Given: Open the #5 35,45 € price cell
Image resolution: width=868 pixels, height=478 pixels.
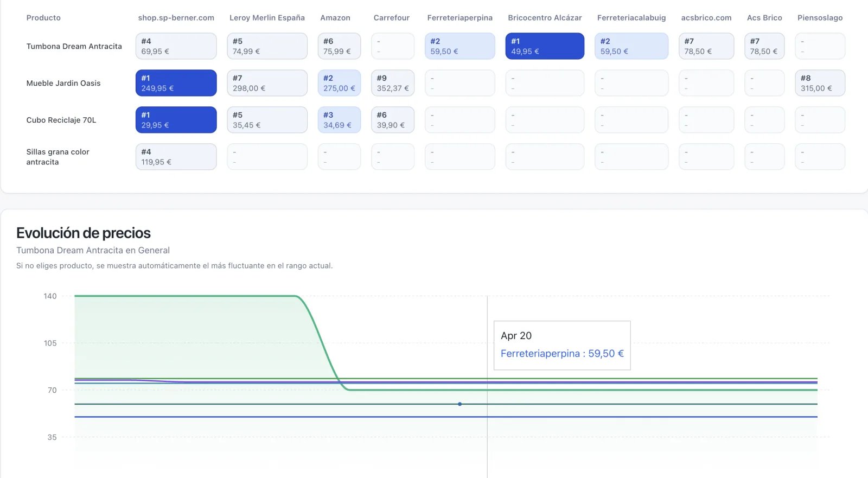Looking at the screenshot, I should pos(267,120).
